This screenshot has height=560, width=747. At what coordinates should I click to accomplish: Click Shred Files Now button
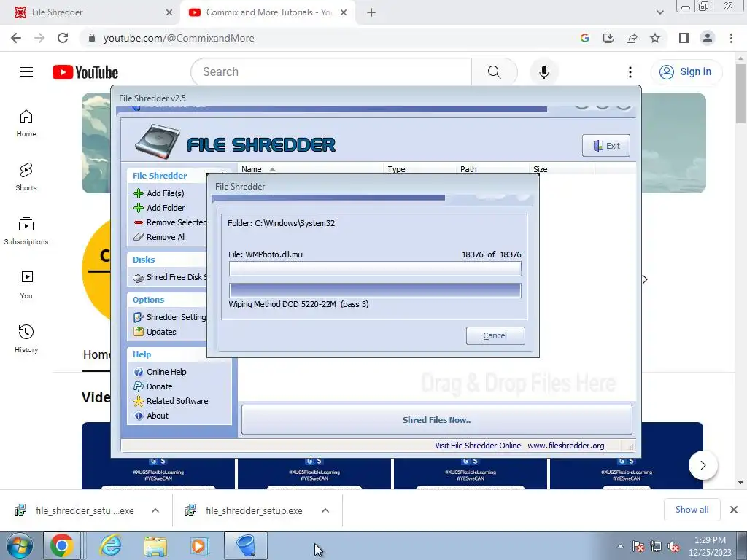coord(436,420)
